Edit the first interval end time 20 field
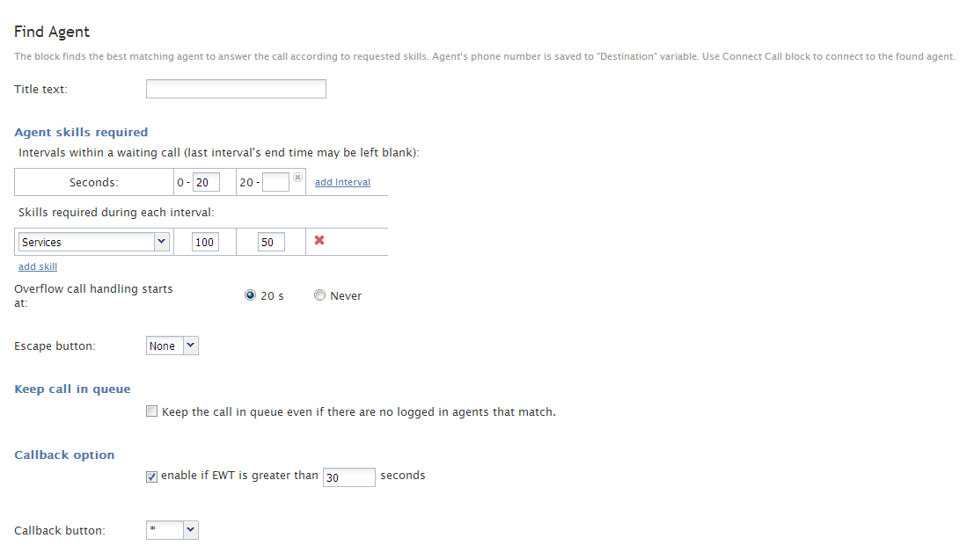 coord(206,183)
